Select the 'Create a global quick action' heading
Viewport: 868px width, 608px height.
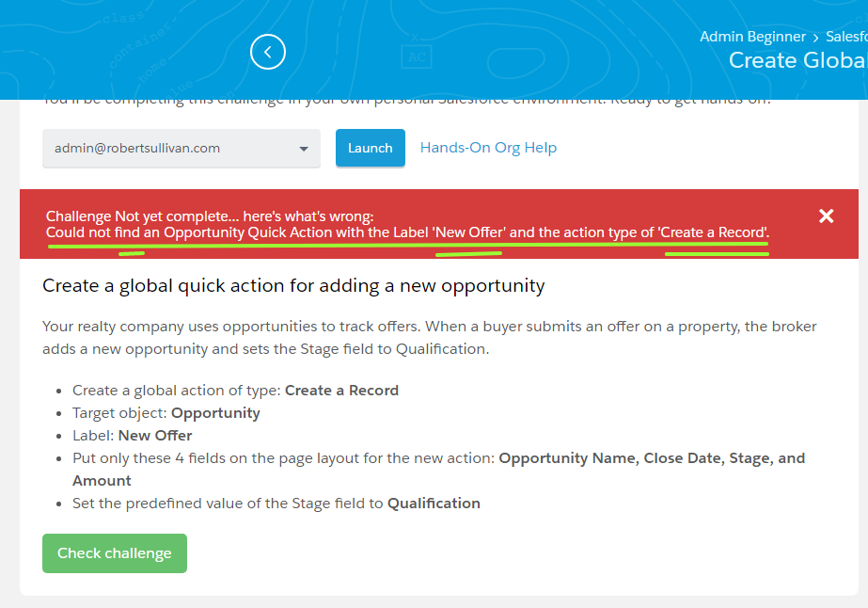293,285
